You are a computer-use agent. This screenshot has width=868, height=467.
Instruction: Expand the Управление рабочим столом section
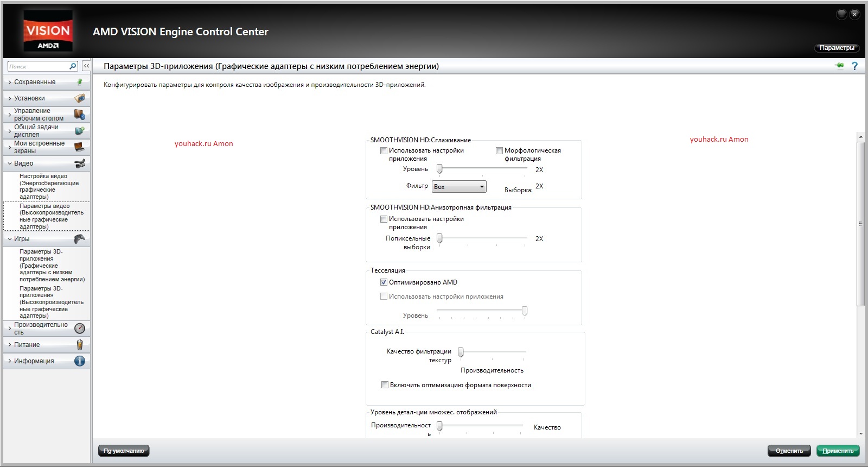tap(39, 115)
